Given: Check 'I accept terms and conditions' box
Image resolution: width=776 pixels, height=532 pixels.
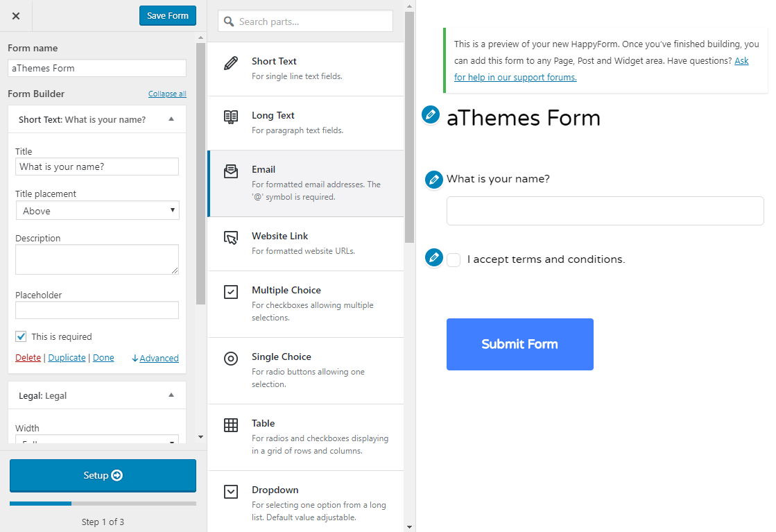Looking at the screenshot, I should [x=454, y=260].
